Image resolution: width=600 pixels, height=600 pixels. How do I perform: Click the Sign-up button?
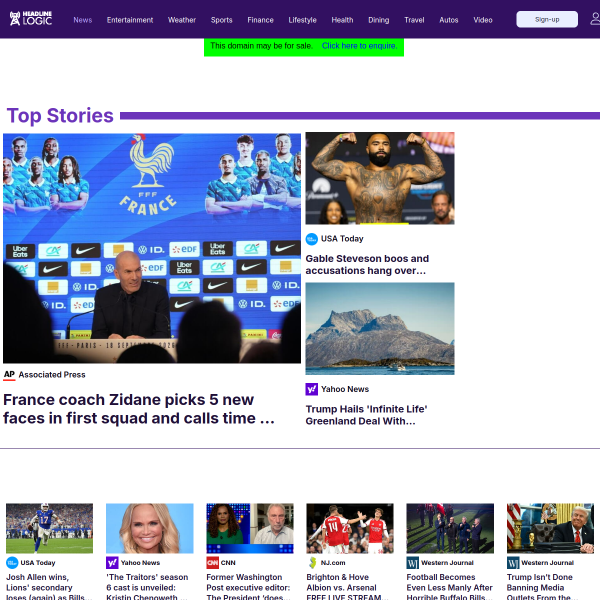click(547, 19)
